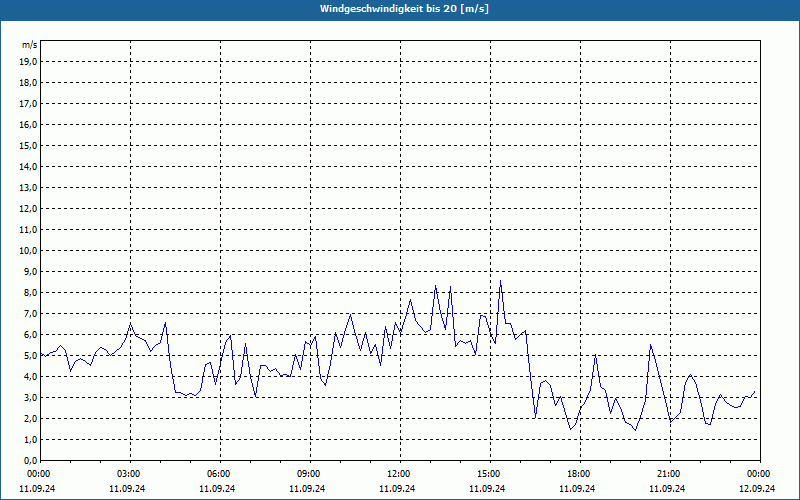The image size is (800, 500).
Task: Click the wind peak just after 15:00
Action: coord(501,281)
